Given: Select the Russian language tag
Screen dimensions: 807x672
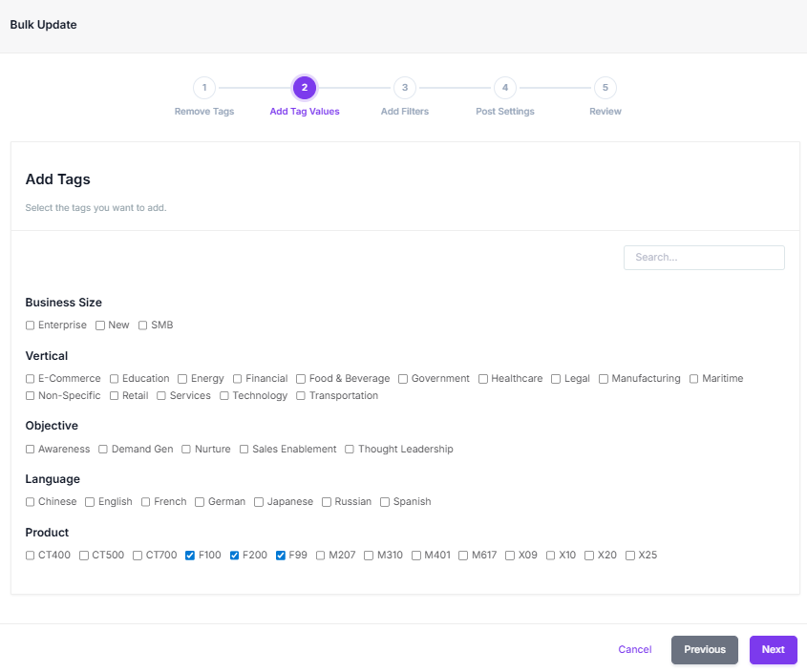Looking at the screenshot, I should 327,502.
